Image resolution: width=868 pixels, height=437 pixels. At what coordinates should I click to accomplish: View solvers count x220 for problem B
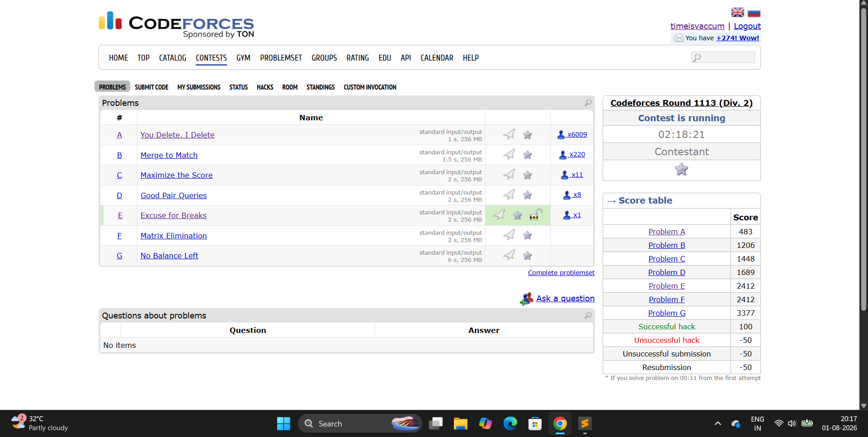tap(572, 155)
